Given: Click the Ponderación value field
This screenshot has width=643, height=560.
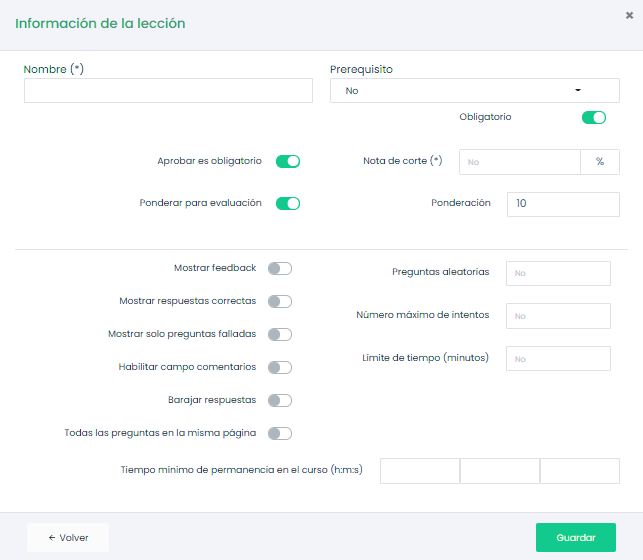Looking at the screenshot, I should pyautogui.click(x=562, y=204).
